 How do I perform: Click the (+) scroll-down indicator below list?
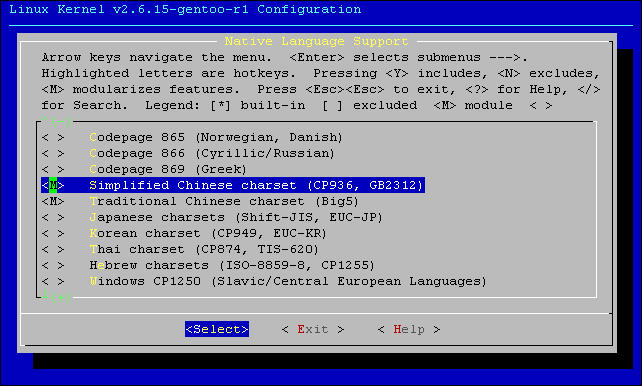click(57, 297)
